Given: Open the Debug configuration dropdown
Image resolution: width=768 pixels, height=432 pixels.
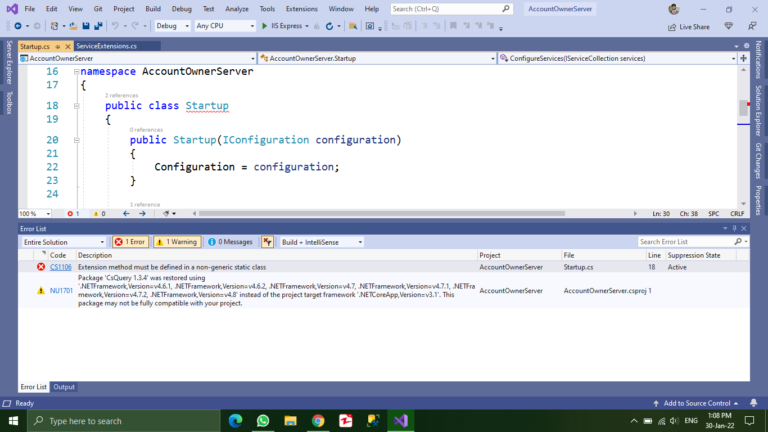Looking at the screenshot, I should [x=172, y=26].
